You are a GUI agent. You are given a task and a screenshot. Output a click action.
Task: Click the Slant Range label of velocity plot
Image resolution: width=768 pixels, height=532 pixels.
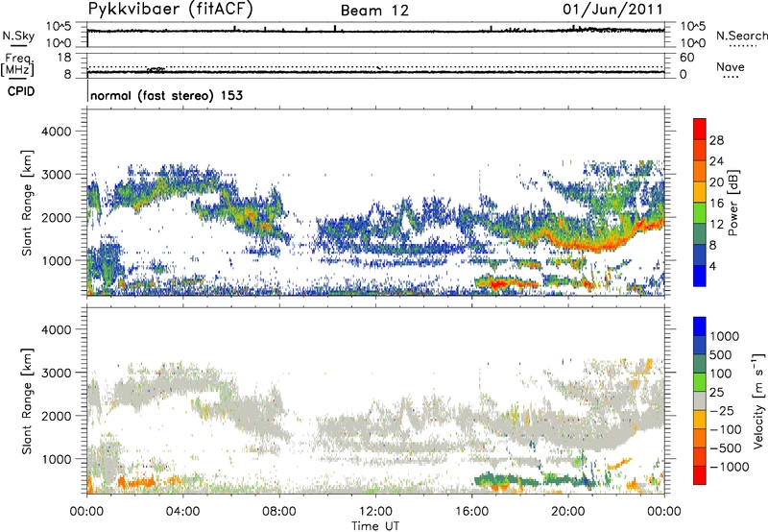[27, 400]
